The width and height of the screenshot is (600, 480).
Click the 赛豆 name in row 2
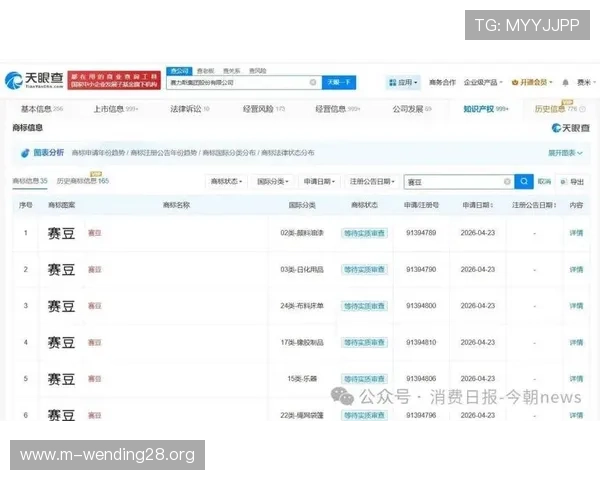pos(95,269)
